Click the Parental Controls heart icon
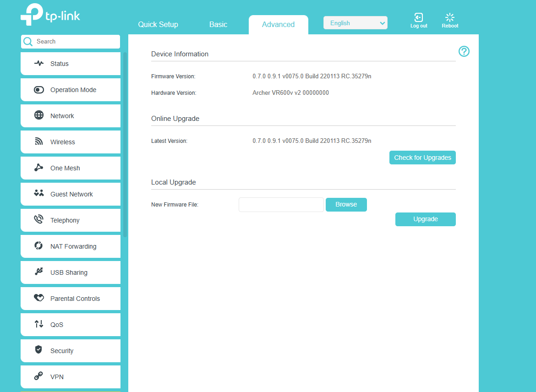This screenshot has height=392, width=536. pos(39,298)
